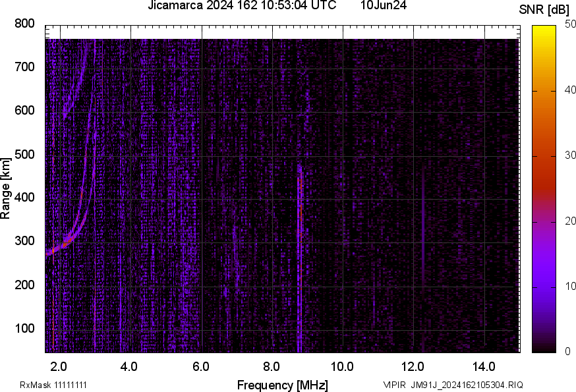Click the RxMask 11111111 text
Viewport: 576px width, 392px height.
point(53,385)
